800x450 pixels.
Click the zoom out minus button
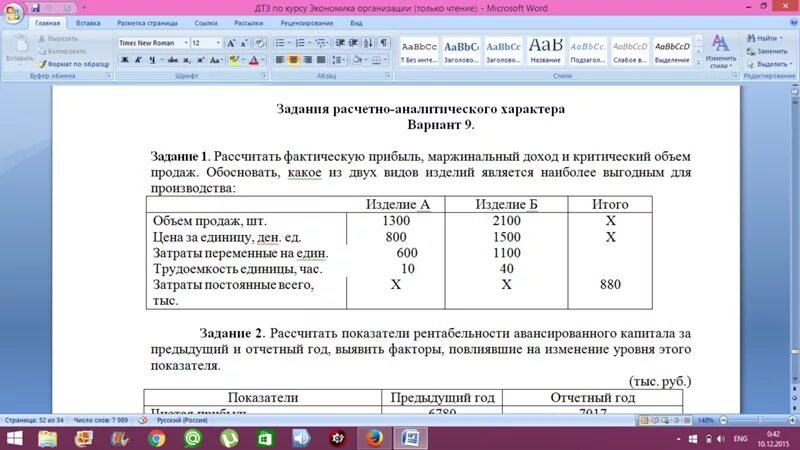pos(723,420)
